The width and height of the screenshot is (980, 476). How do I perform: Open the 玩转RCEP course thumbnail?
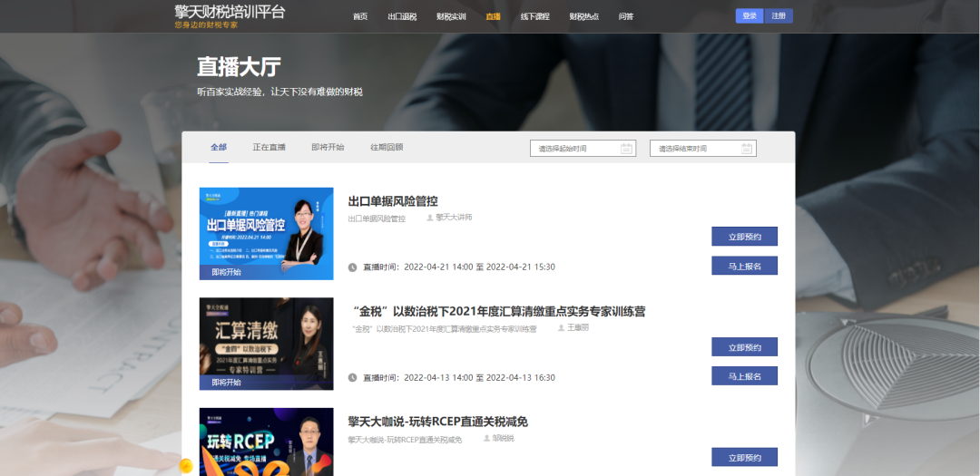(266, 442)
